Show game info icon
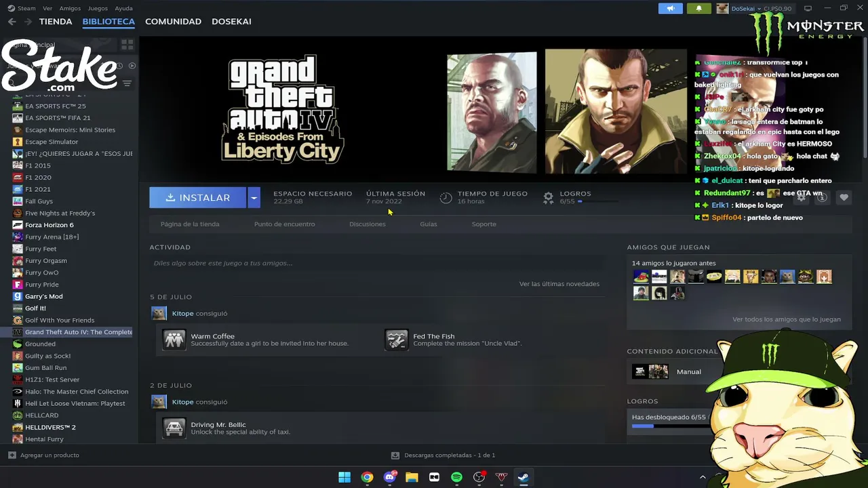Viewport: 868px width, 488px height. (x=822, y=197)
